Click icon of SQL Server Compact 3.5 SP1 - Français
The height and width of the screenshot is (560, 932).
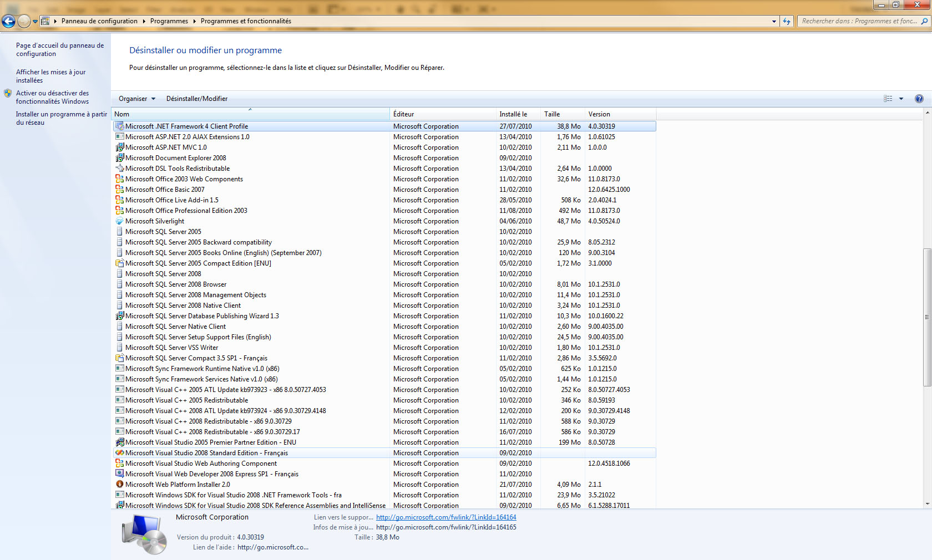(x=119, y=358)
